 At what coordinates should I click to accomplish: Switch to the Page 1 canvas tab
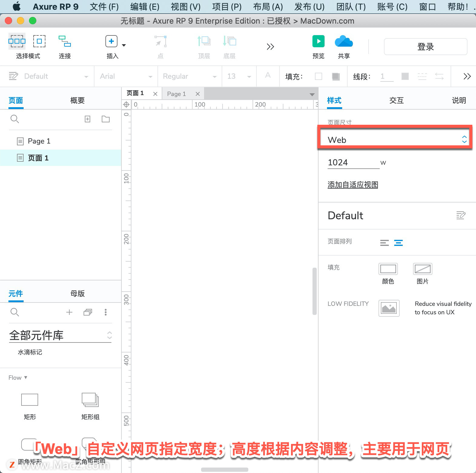[177, 94]
